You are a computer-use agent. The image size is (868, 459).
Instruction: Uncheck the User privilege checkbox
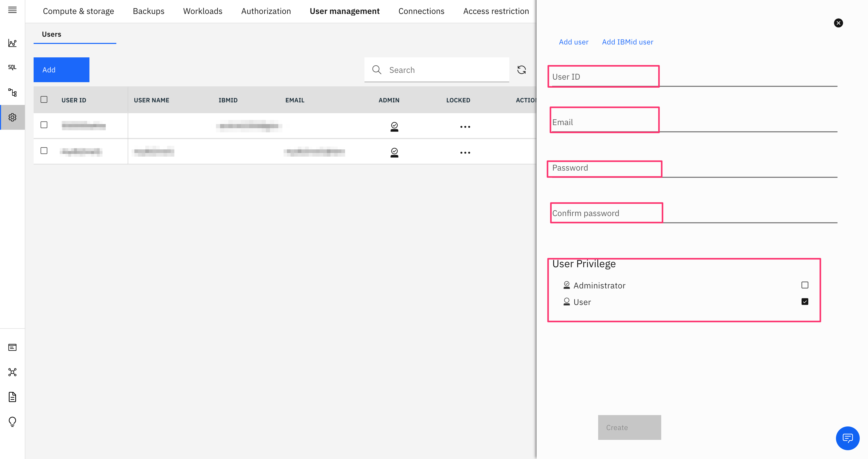point(805,302)
